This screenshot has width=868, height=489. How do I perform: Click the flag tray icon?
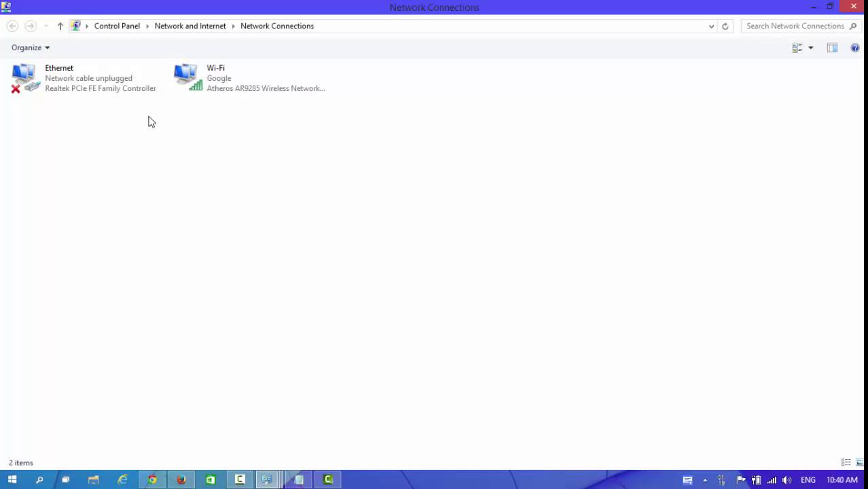tap(741, 480)
